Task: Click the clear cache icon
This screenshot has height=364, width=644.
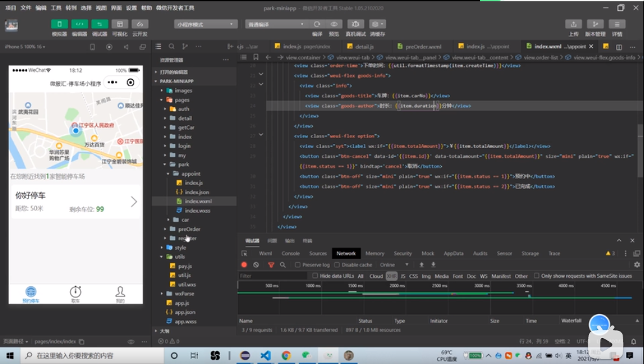Action: pyautogui.click(x=377, y=24)
